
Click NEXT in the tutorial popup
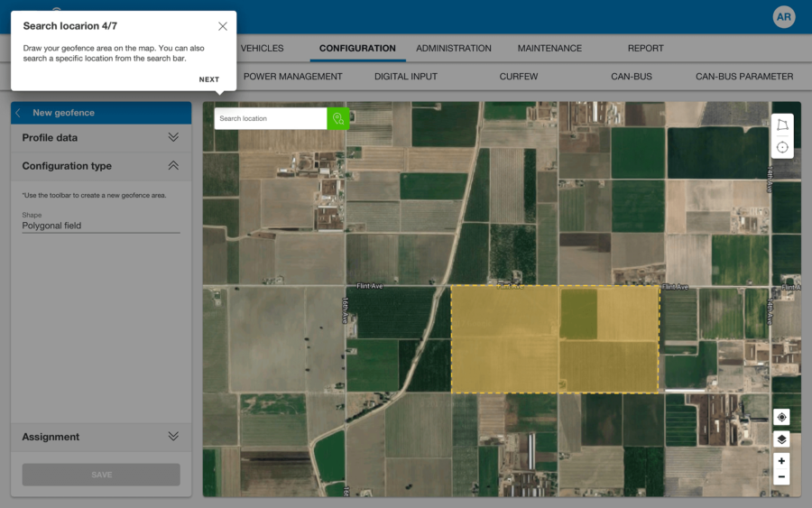tap(209, 79)
